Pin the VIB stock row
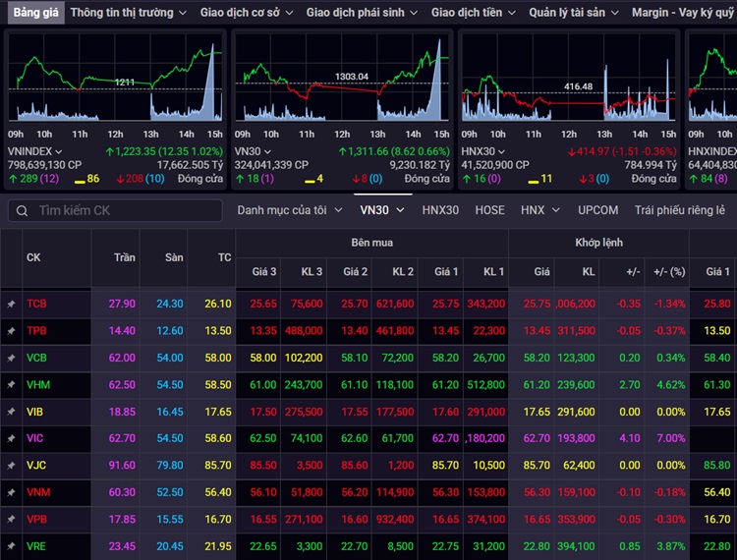 point(11,412)
